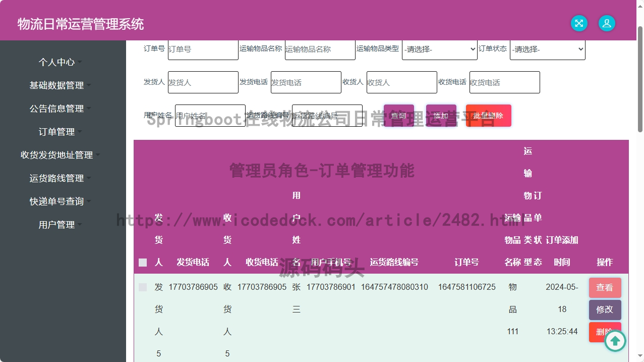Click the 订单添加时间 column header
Image resolution: width=644 pixels, height=362 pixels.
[x=562, y=251]
